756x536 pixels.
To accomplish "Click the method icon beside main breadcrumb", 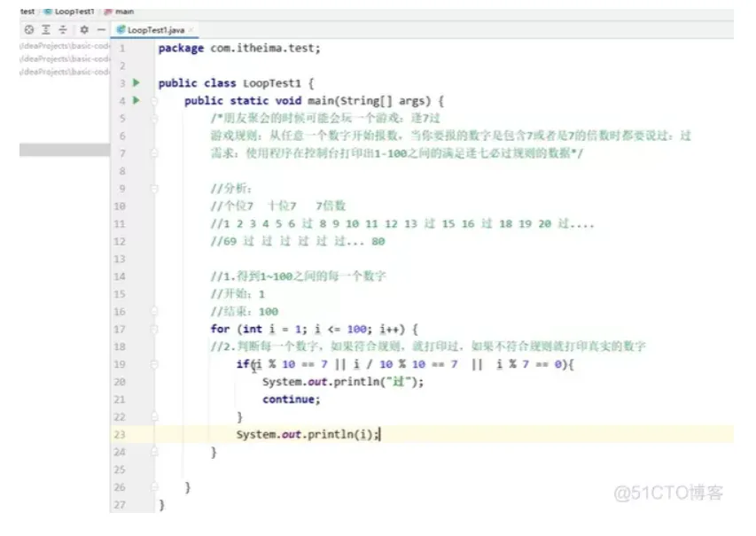I will tap(108, 12).
